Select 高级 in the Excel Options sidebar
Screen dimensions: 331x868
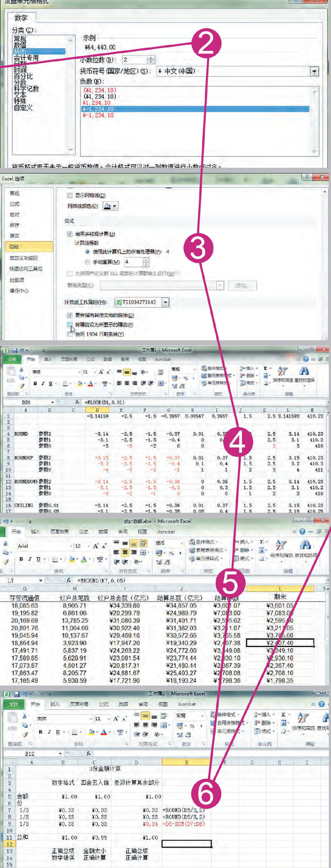click(28, 247)
